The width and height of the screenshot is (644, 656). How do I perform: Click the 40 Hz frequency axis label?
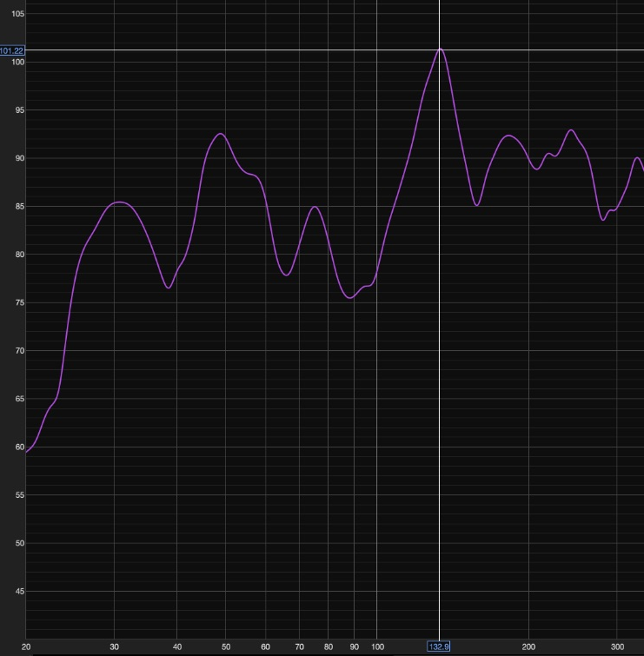point(177,647)
